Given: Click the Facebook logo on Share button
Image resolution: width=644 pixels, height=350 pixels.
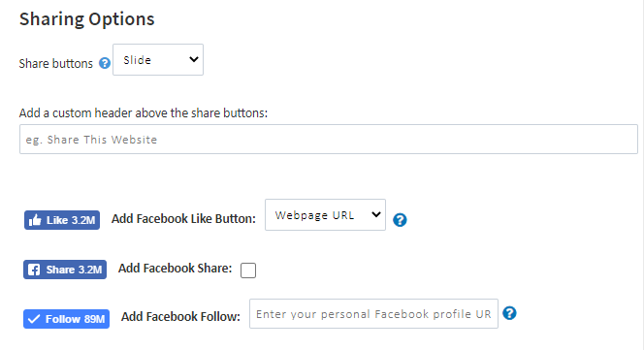Looking at the screenshot, I should (34, 270).
